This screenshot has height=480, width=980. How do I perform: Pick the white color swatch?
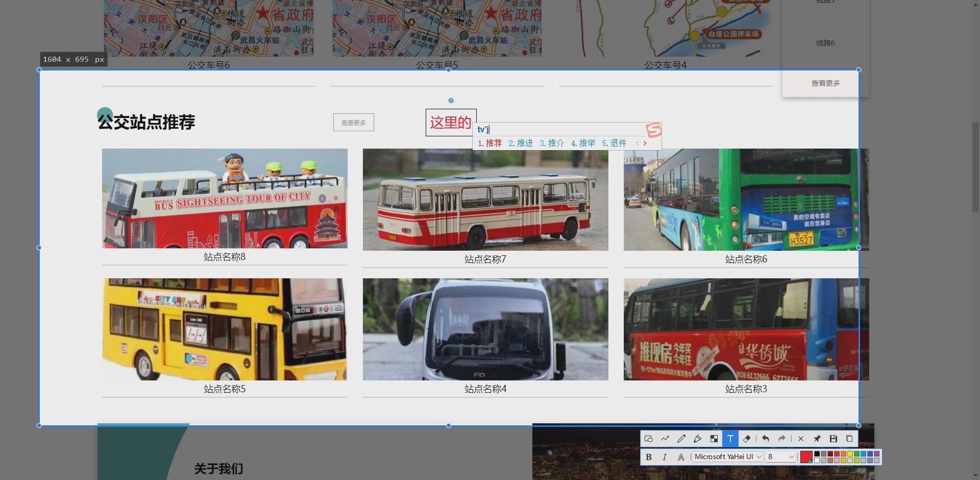[817, 460]
